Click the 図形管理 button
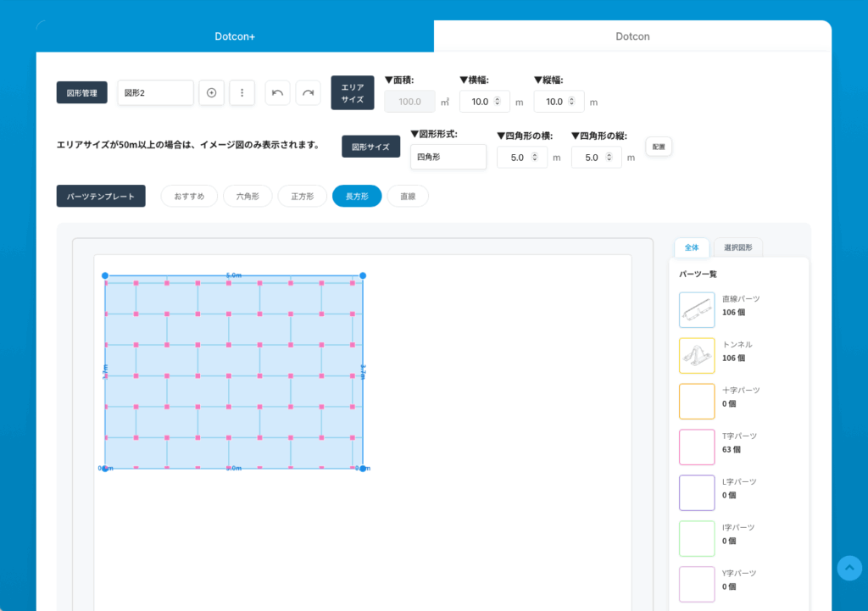 click(x=82, y=93)
